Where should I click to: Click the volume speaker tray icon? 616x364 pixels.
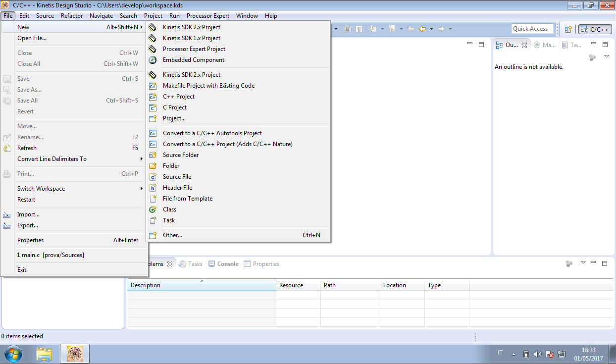click(x=538, y=354)
